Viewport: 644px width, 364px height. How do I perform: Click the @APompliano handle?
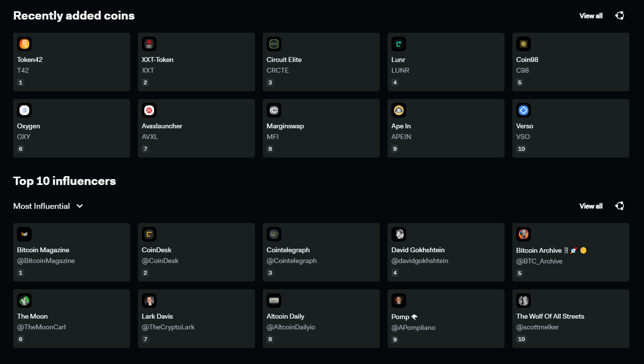click(413, 327)
